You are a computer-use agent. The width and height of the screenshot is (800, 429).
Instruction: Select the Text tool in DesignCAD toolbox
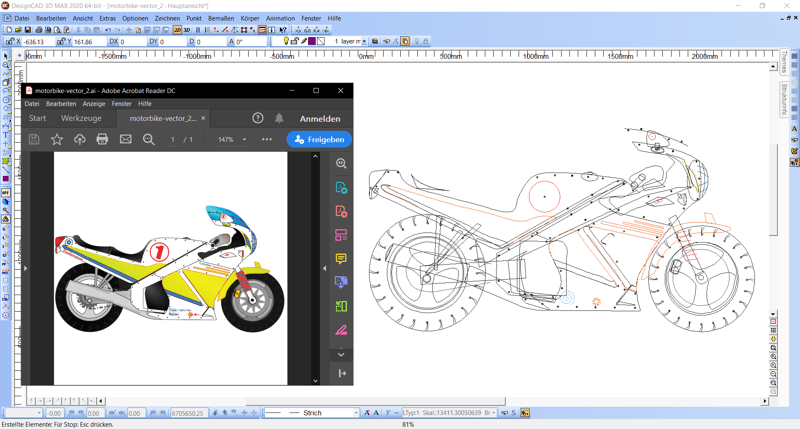click(x=6, y=135)
